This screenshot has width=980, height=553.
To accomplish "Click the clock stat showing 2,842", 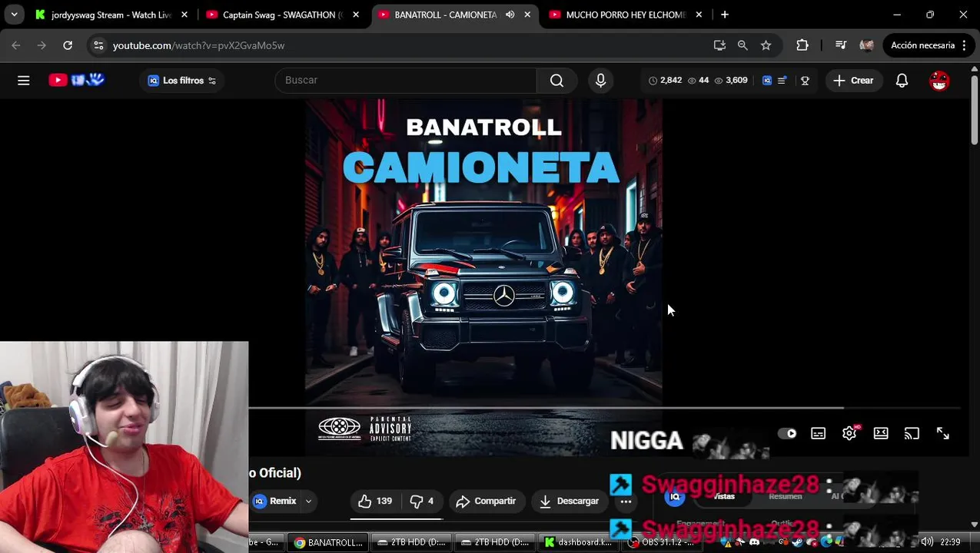I will tap(665, 80).
